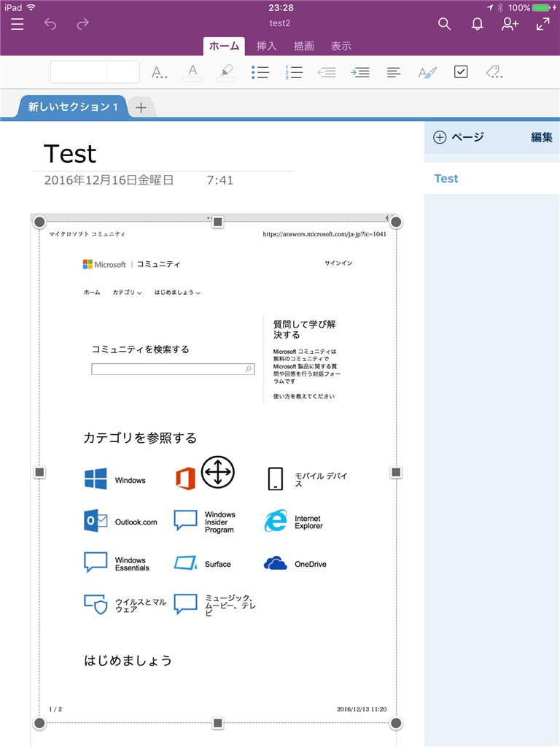The image size is (560, 747).
Task: Tap bottom-left round resize handle
Action: 39,723
